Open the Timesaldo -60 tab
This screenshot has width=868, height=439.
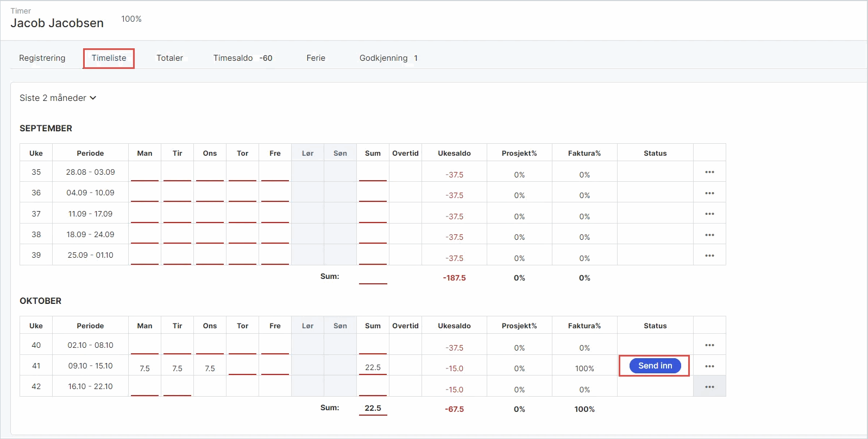(243, 58)
